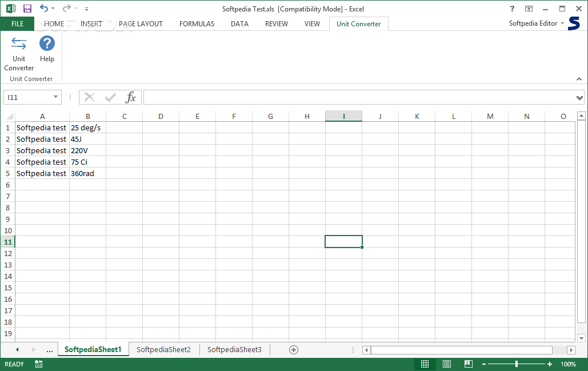Click inside the formula bar input
This screenshot has width=588, height=371.
[x=359, y=98]
